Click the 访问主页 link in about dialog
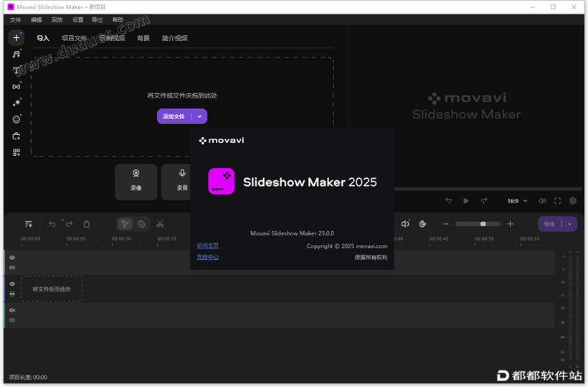The height and width of the screenshot is (387, 588). click(x=208, y=245)
